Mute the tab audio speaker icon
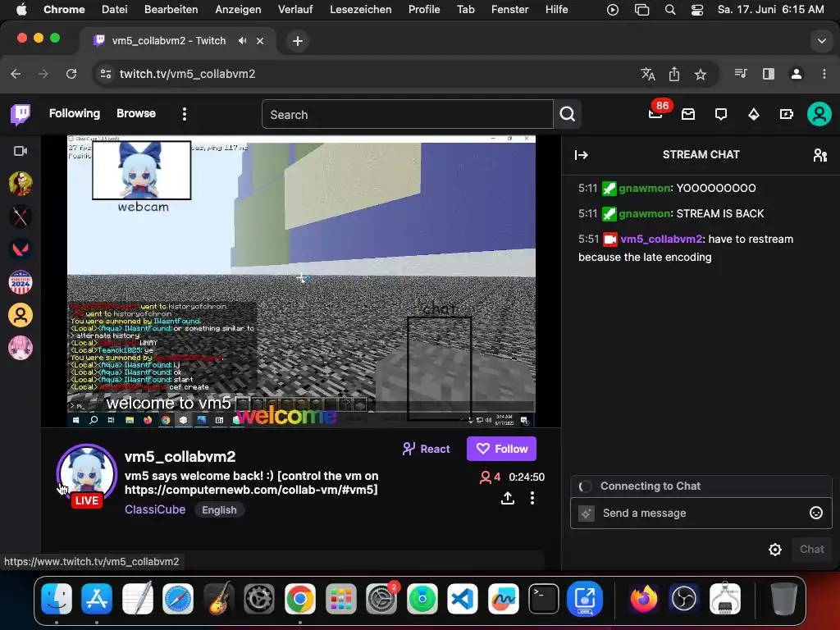The image size is (840, 630). 243,41
